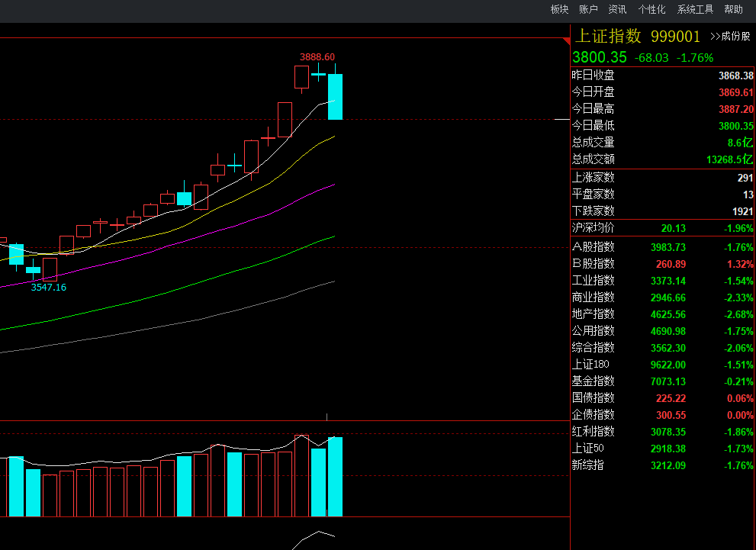
Task: Select the 地产指数 row
Action: click(x=662, y=315)
